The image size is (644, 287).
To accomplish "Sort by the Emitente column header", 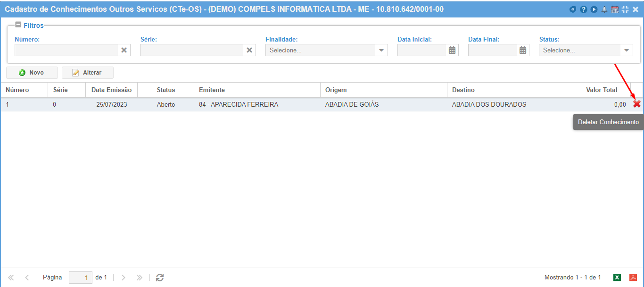I will coord(257,90).
